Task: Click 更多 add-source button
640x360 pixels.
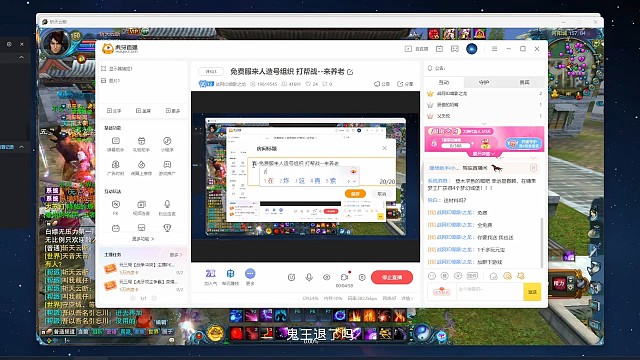Action: coord(173,111)
